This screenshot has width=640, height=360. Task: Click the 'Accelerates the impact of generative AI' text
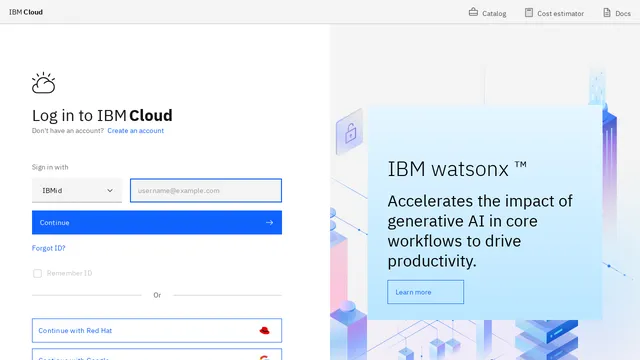[x=480, y=231]
